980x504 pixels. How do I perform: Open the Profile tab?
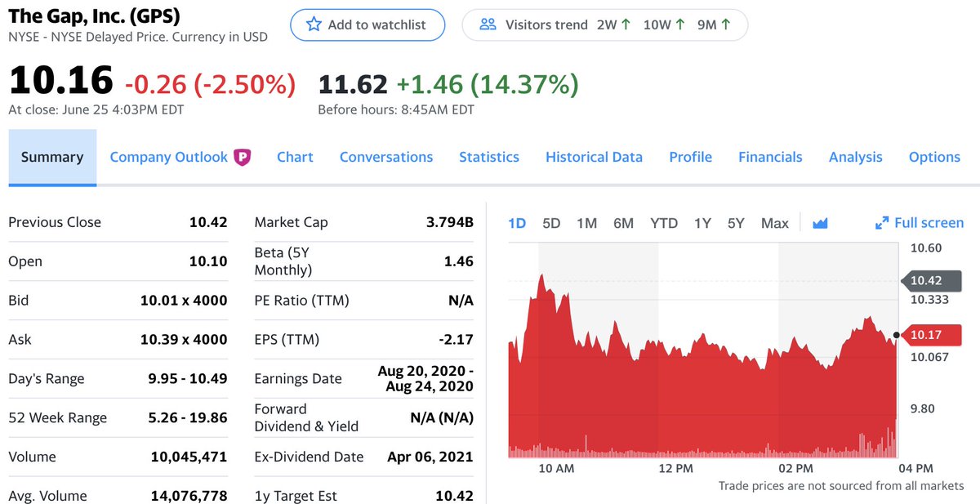690,157
